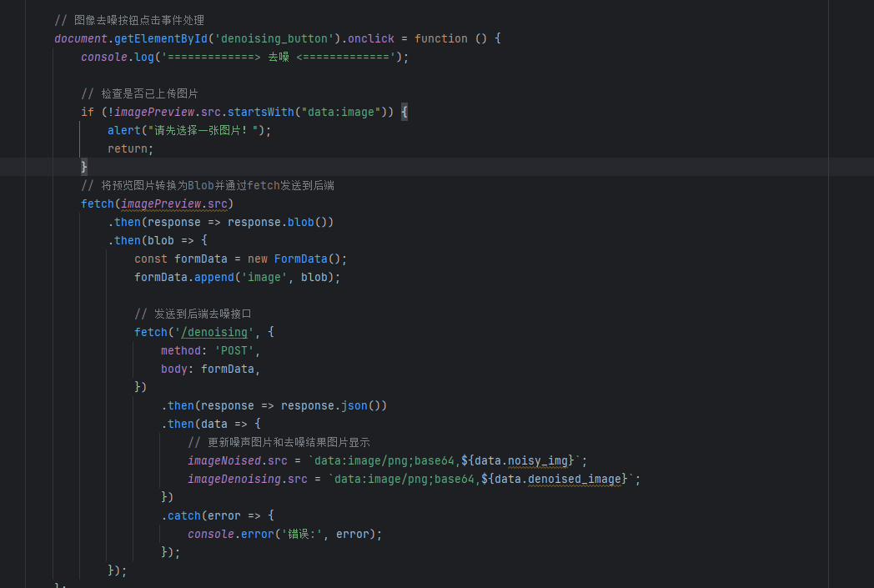
Task: Click the append method on formData
Action: tap(214, 278)
